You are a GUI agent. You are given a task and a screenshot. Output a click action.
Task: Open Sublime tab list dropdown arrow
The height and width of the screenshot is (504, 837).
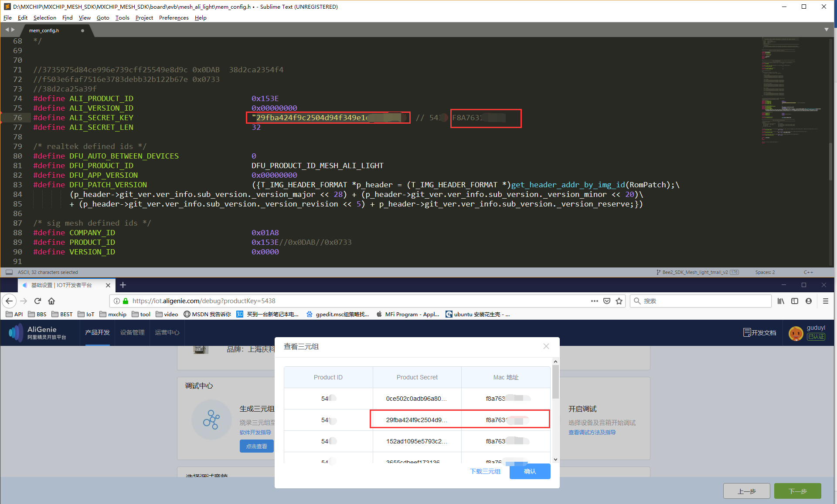pyautogui.click(x=827, y=30)
